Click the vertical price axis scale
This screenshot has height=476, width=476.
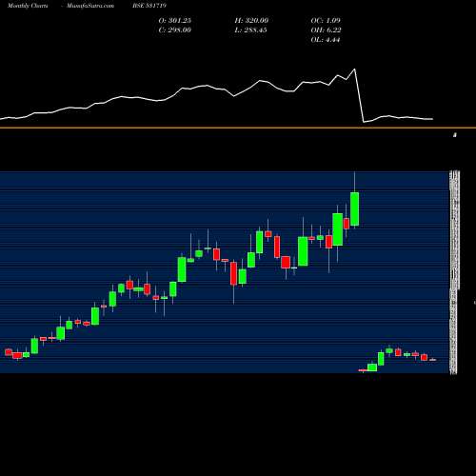point(454,272)
